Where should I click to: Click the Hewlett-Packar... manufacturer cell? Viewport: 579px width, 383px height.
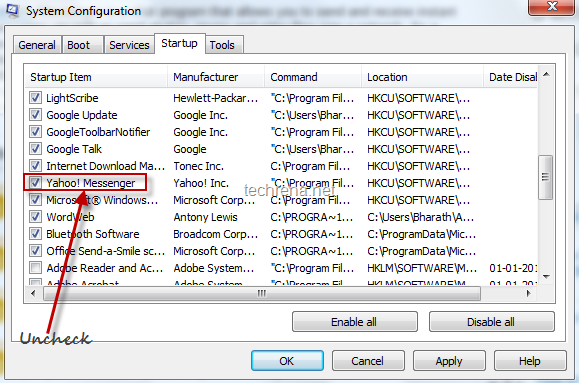click(x=215, y=98)
